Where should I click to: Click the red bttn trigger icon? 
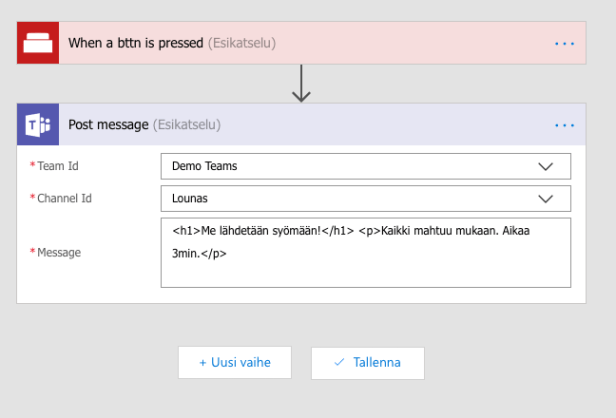coord(37,43)
